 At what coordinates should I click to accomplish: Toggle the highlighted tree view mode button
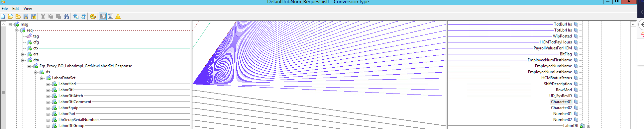(103, 16)
